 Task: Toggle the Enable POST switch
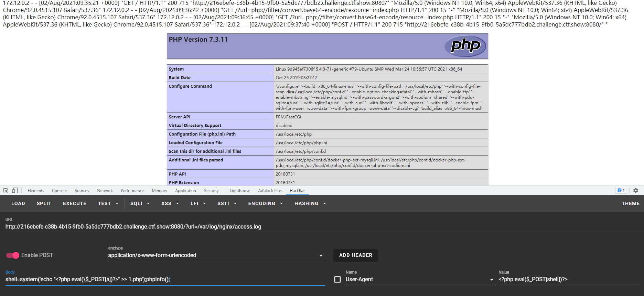tap(13, 255)
